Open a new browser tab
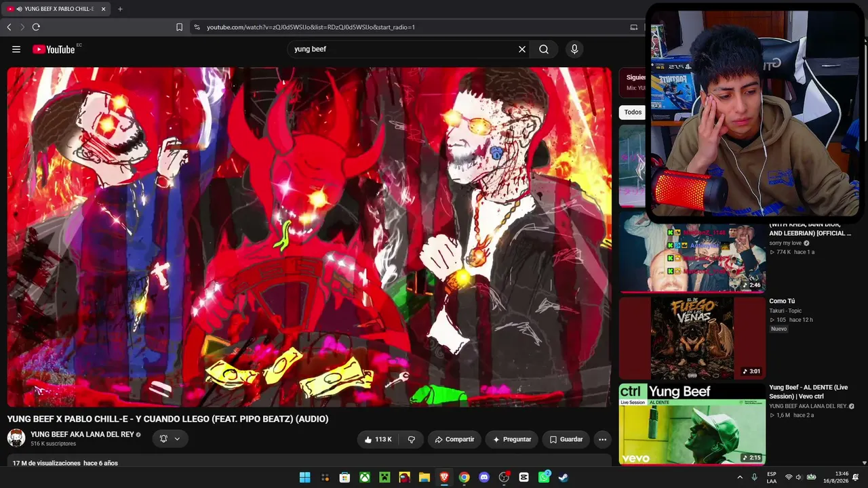This screenshot has width=868, height=488. pos(120,9)
